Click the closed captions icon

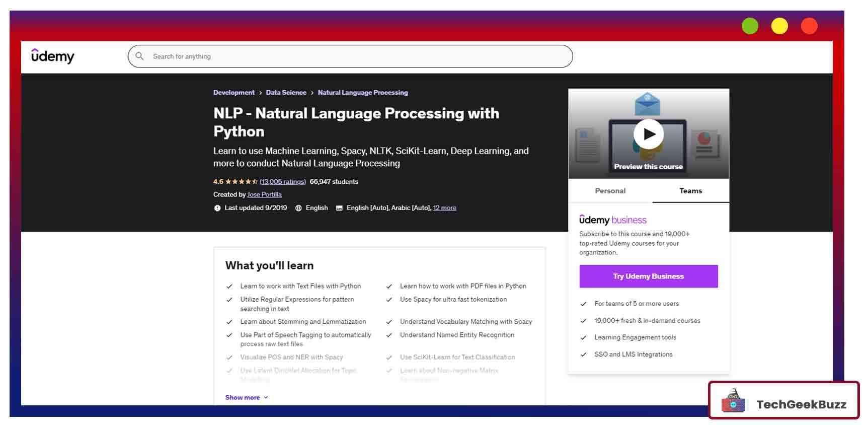coord(339,208)
